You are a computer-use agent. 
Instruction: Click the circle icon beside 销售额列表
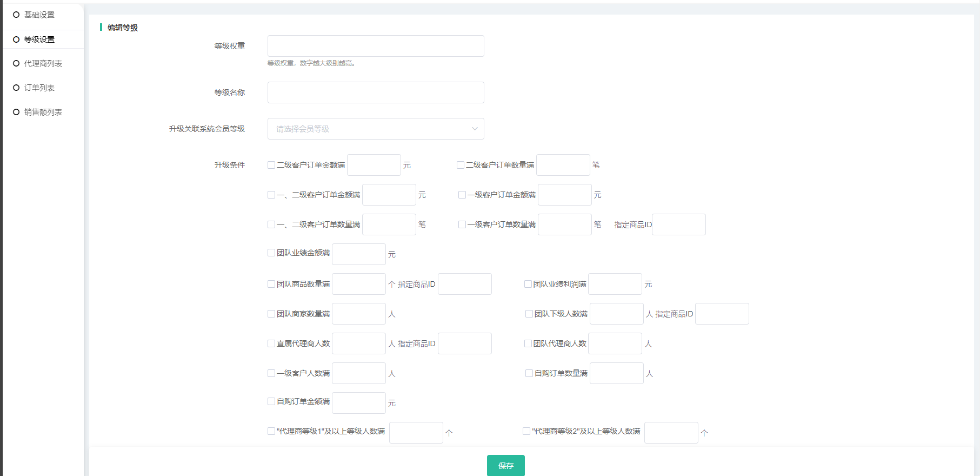(16, 112)
